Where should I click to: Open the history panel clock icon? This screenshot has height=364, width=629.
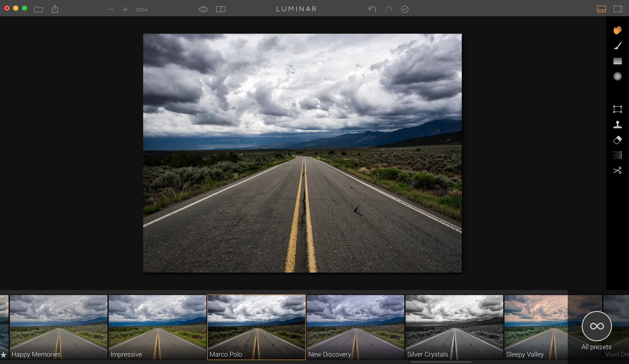click(405, 9)
